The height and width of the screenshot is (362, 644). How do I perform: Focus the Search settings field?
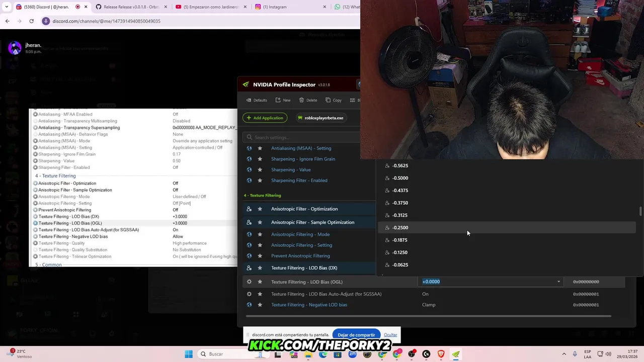[x=302, y=137]
